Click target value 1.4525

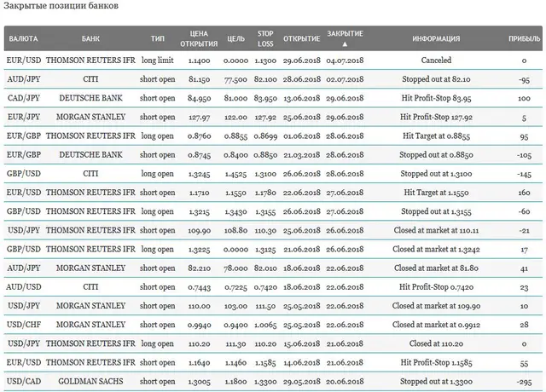(x=235, y=174)
